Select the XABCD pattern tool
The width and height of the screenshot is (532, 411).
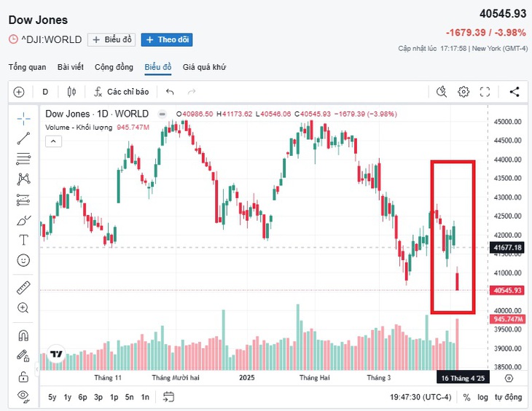(23, 179)
